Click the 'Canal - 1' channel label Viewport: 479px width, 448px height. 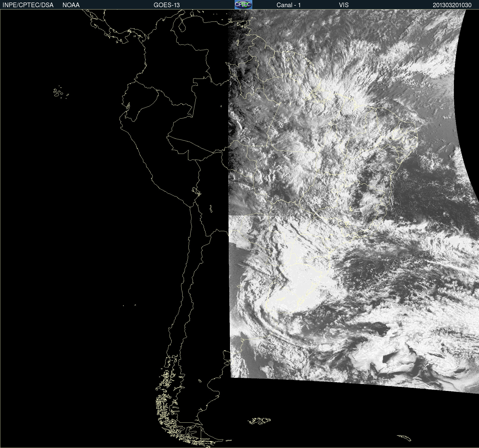(288, 5)
